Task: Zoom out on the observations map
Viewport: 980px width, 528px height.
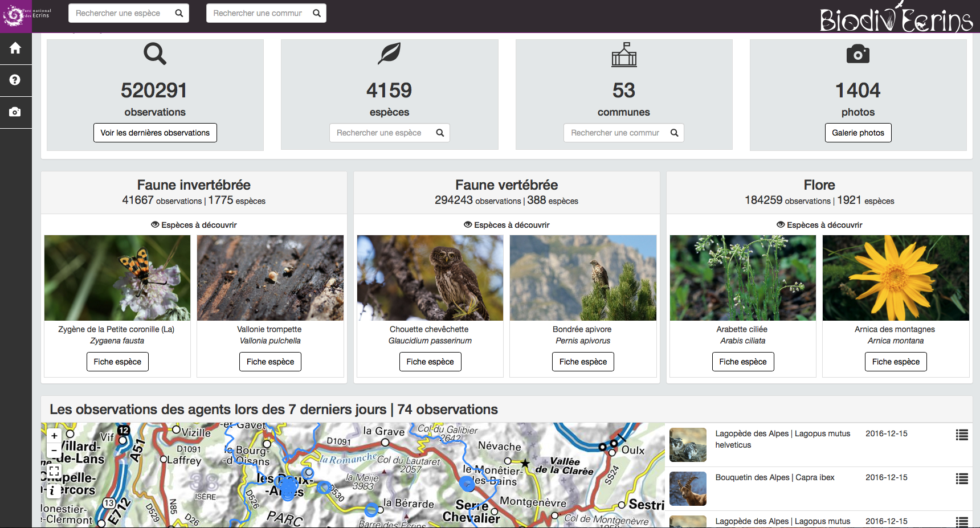Action: point(54,450)
